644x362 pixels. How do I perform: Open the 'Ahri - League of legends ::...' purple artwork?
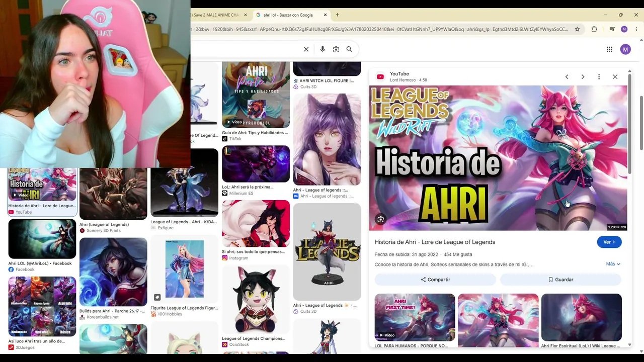pos(327,139)
